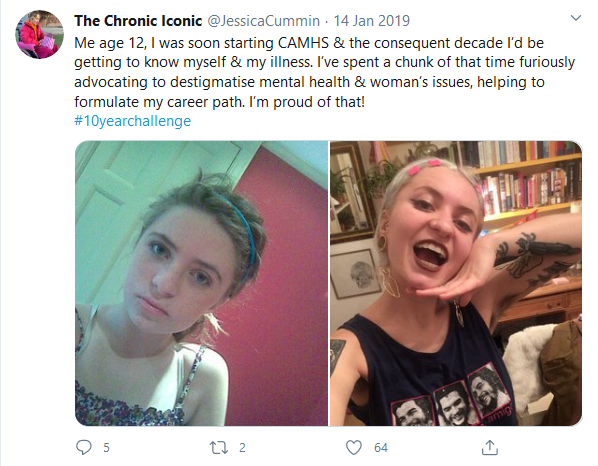598x466 pixels.
Task: Click the reply speech bubble icon
Action: pos(84,447)
